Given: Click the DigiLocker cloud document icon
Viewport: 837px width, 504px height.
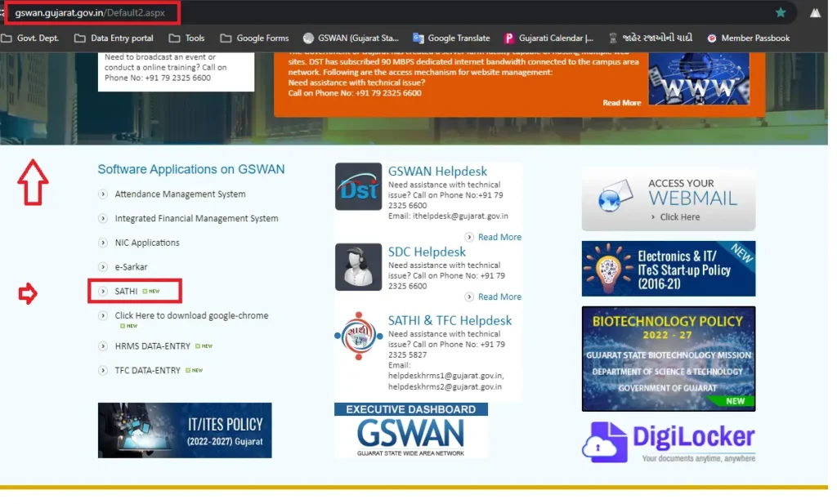Looking at the screenshot, I should [x=605, y=443].
